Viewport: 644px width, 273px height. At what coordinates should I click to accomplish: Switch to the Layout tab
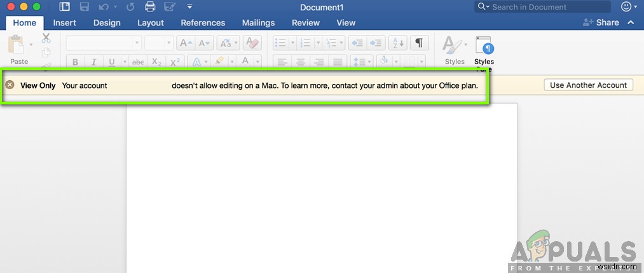point(151,23)
